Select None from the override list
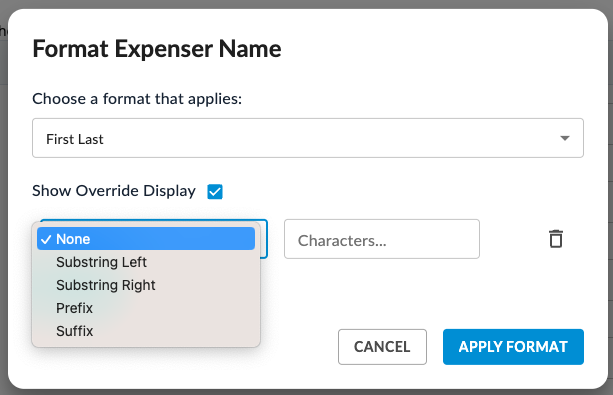Viewport: 613px width, 395px height. 146,239
